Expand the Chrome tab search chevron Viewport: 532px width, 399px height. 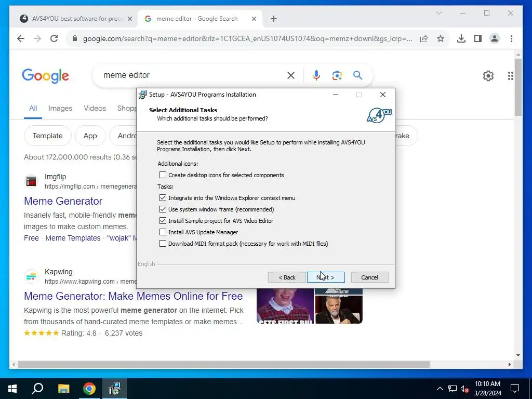pyautogui.click(x=438, y=13)
